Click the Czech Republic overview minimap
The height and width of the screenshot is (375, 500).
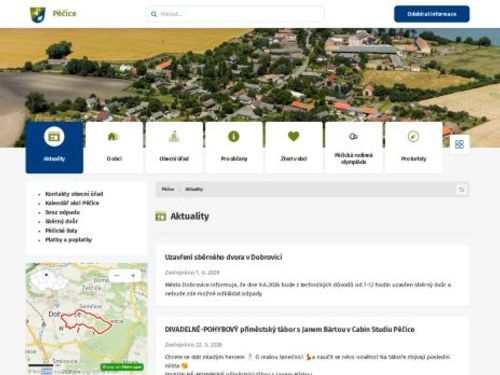pos(49,280)
